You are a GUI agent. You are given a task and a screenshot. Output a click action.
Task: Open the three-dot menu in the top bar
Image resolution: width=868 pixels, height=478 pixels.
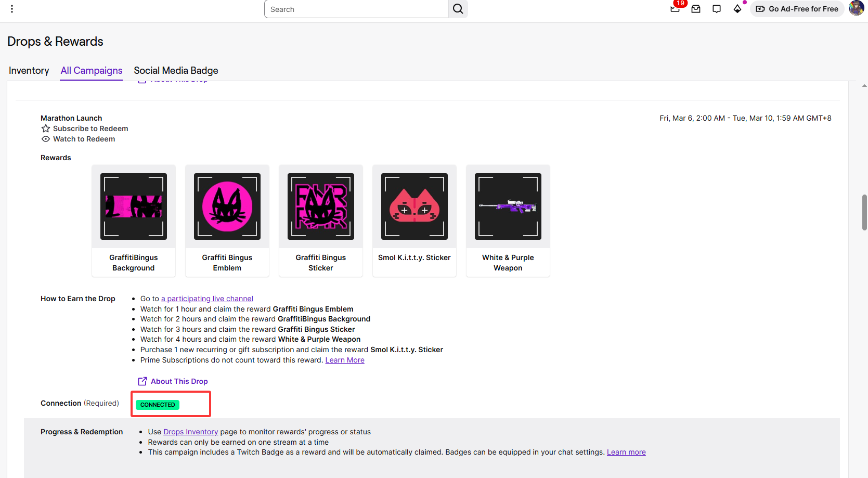tap(12, 9)
